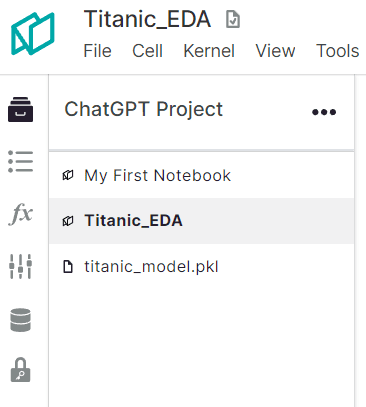Click the file icon beside titanic_model.pkl

click(68, 267)
